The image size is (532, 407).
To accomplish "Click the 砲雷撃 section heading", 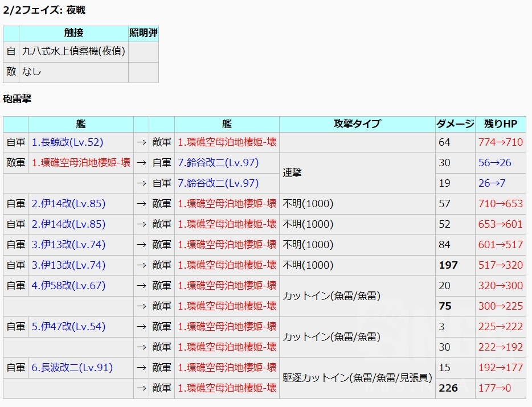I will tap(17, 99).
